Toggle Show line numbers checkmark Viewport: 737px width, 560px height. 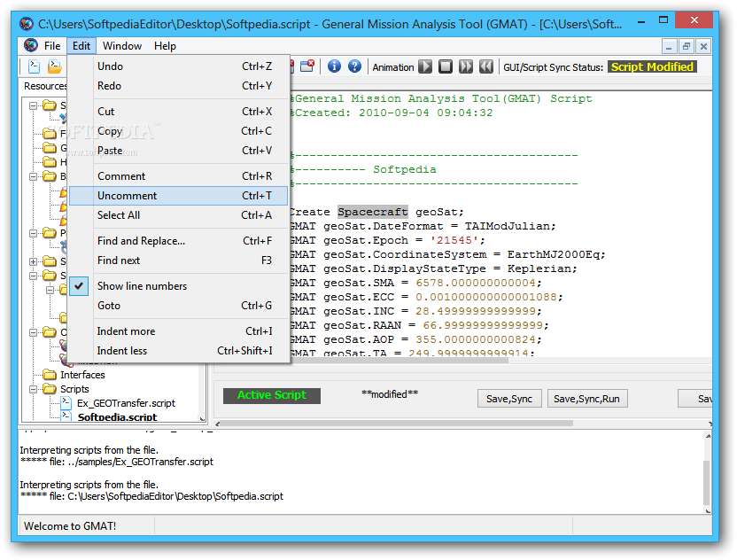point(79,286)
